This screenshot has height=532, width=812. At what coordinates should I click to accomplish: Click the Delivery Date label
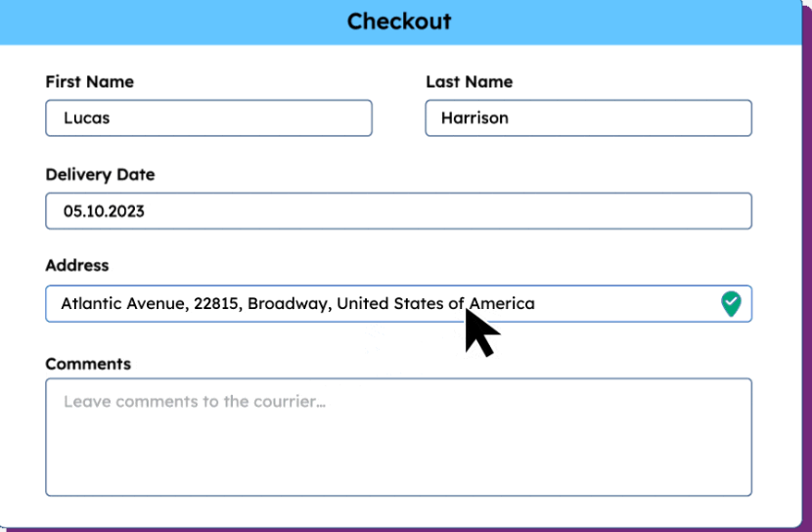pos(100,175)
